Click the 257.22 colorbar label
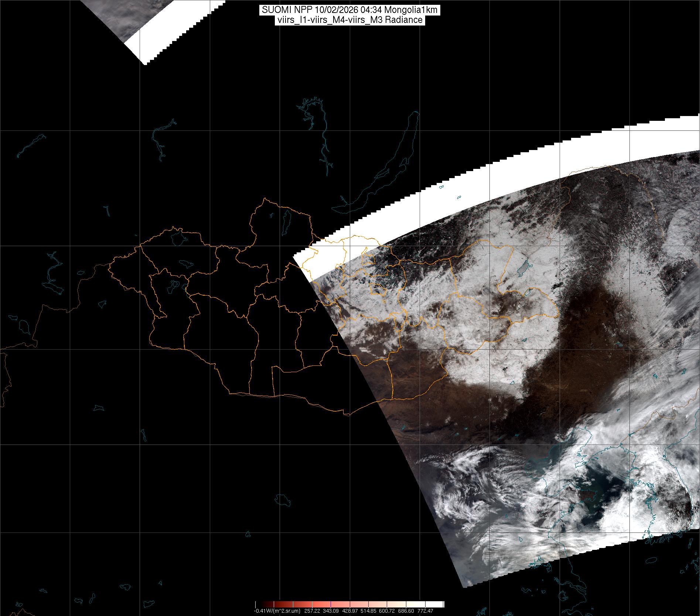This screenshot has width=700, height=616. [x=313, y=611]
